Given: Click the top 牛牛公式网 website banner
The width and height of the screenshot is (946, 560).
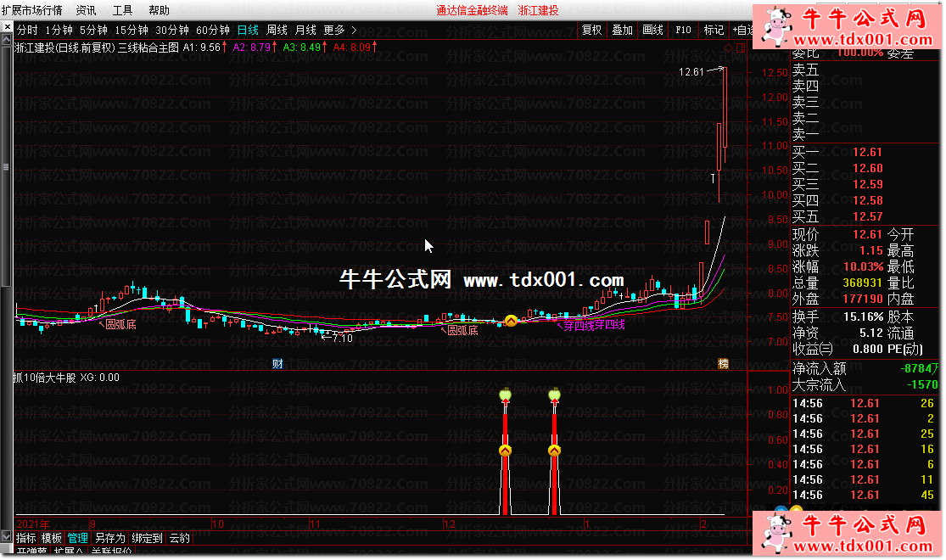Looking at the screenshot, I should click(x=848, y=26).
